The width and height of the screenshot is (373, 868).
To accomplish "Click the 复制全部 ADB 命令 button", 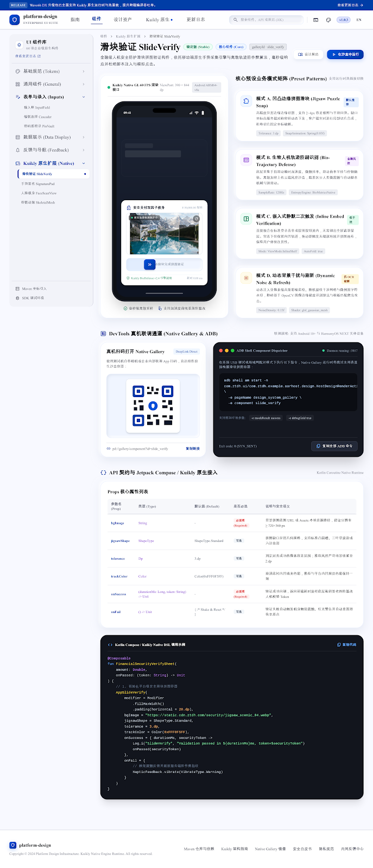I will click(334, 446).
